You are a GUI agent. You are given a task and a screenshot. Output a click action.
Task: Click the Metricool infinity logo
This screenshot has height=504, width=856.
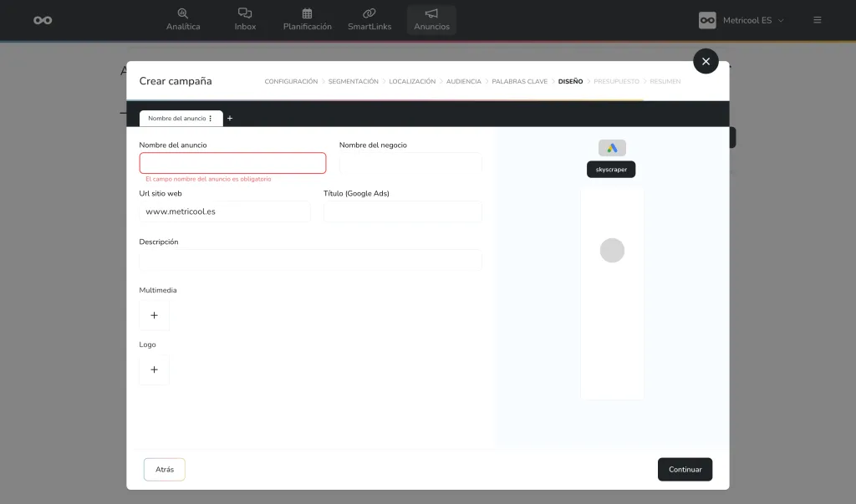tap(43, 20)
